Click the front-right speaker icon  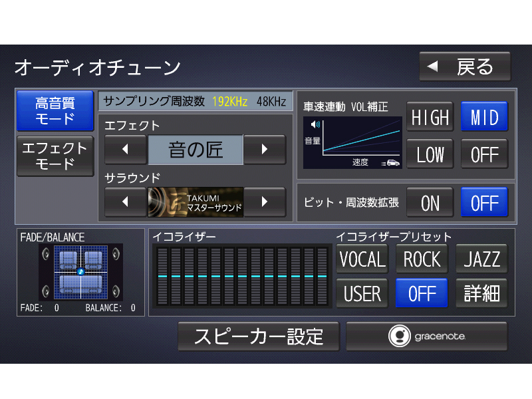(x=116, y=254)
